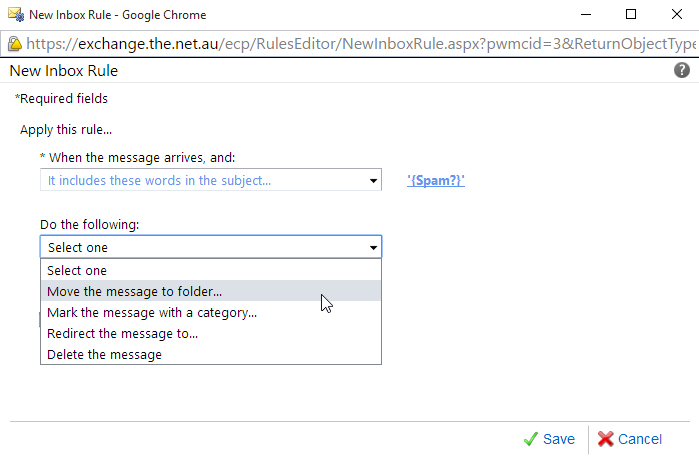The width and height of the screenshot is (699, 457).
Task: Expand the 'When the message arrives' dropdown arrow
Action: [x=373, y=181]
